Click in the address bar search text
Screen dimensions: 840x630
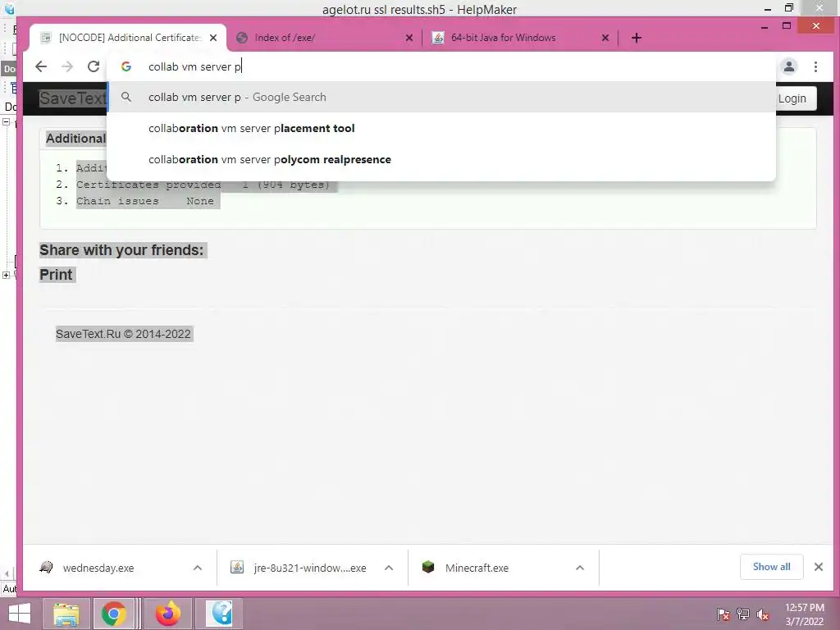pyautogui.click(x=195, y=66)
